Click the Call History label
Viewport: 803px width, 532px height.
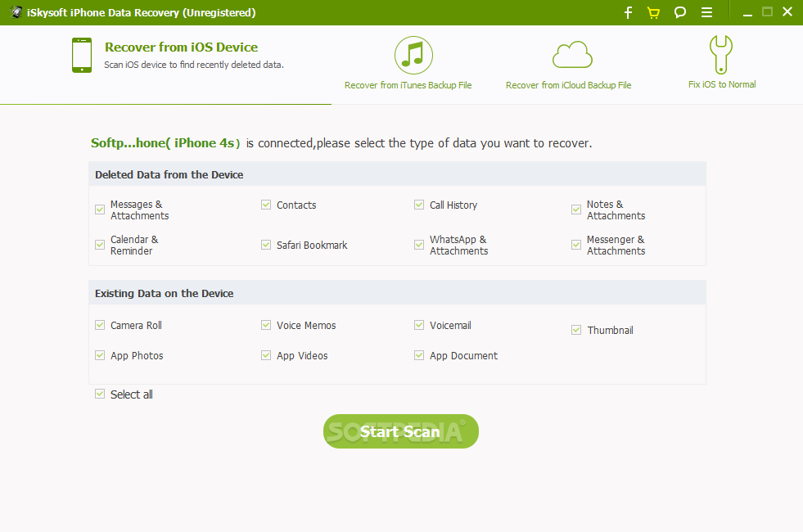point(453,205)
